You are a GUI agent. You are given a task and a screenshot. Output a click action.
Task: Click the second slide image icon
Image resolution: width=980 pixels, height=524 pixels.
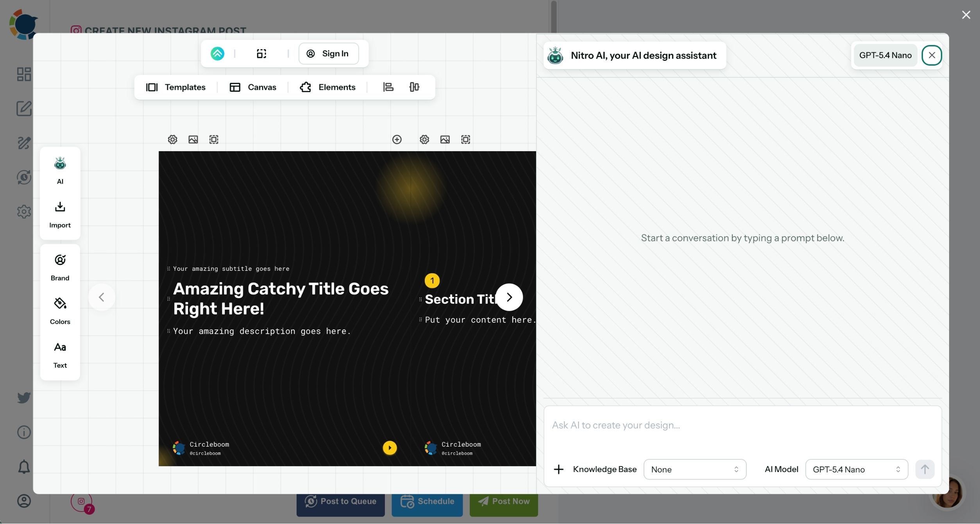tap(445, 139)
